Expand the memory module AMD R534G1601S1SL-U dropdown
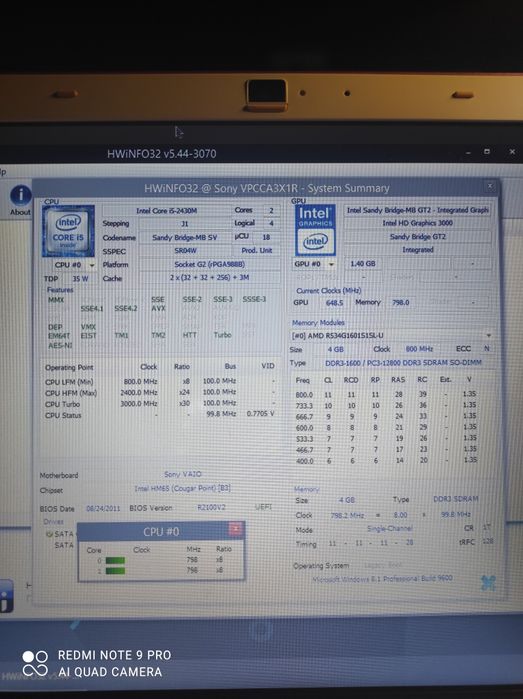 489,335
